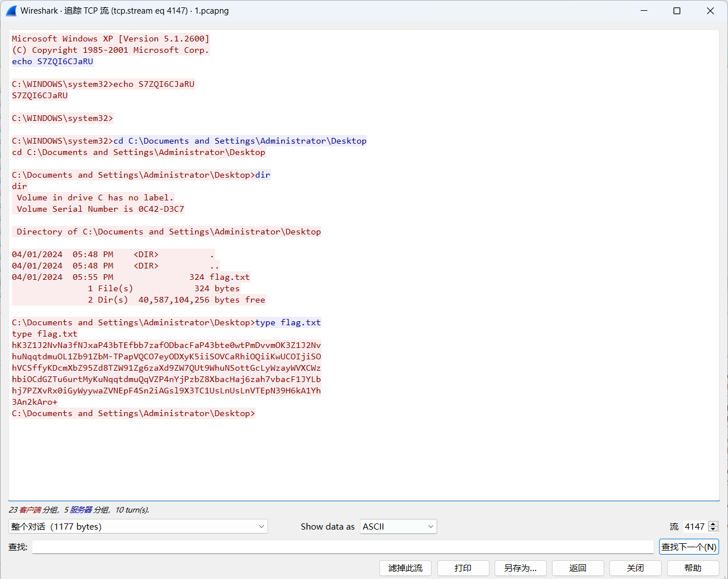Click the 打印 print button
Viewport: 728px width, 579px height.
463,568
